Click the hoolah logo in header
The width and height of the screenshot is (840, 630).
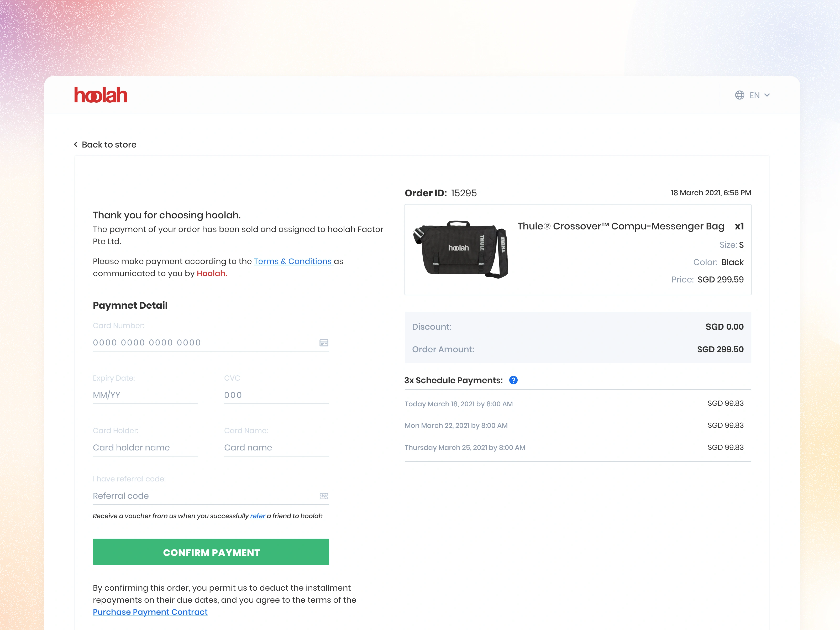(x=100, y=95)
